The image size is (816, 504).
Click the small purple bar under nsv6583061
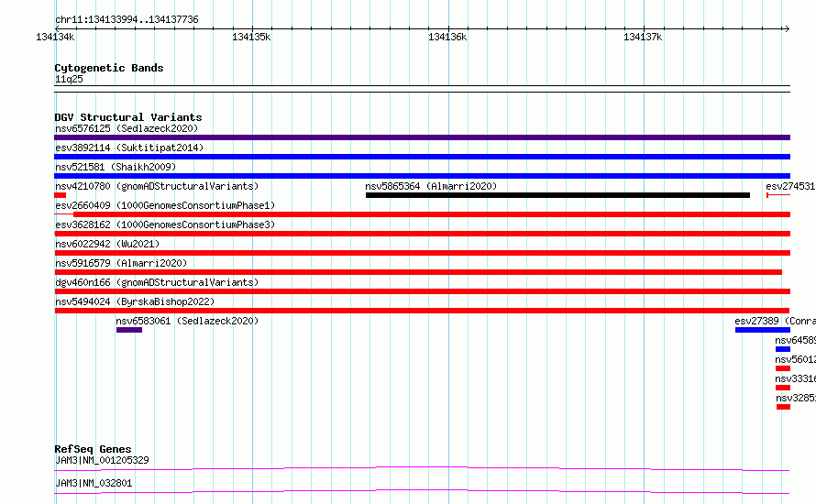(x=129, y=330)
